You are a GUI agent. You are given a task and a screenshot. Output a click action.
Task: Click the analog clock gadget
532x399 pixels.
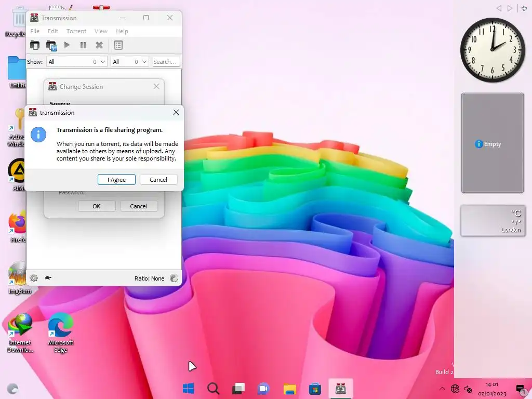coord(493,50)
